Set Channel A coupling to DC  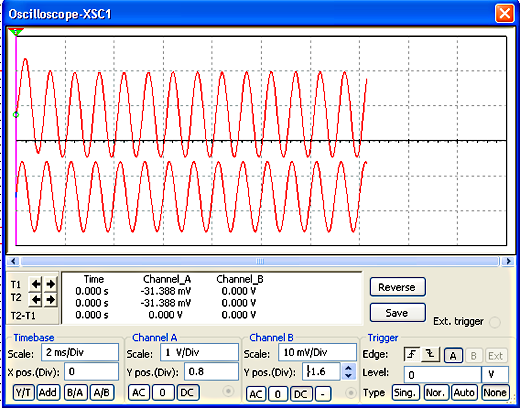tap(187, 393)
